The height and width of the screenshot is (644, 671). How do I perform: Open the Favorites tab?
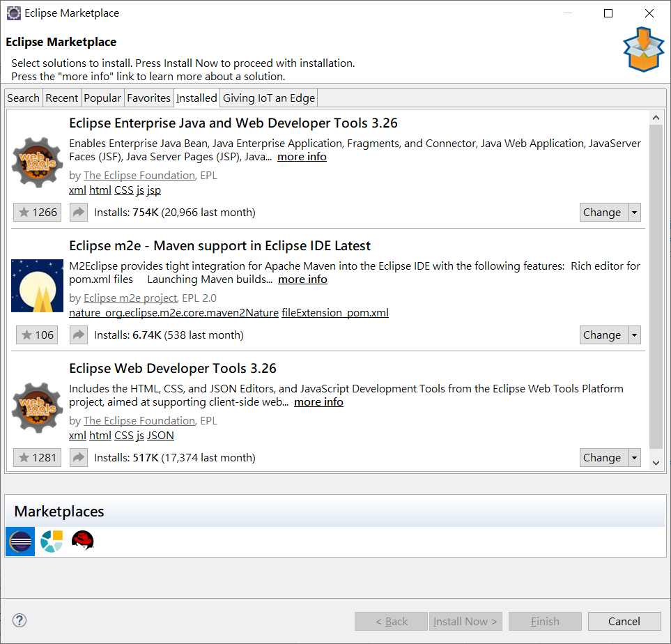[148, 98]
